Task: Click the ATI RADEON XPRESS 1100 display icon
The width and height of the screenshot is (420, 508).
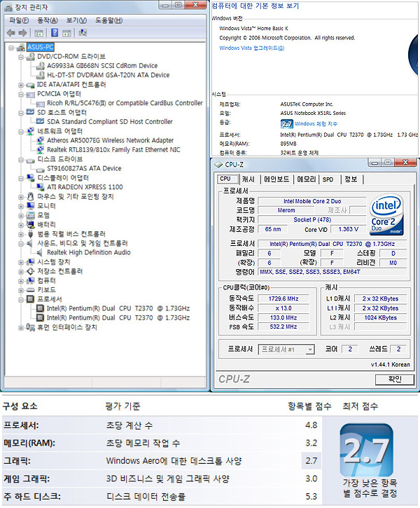Action: [x=41, y=187]
